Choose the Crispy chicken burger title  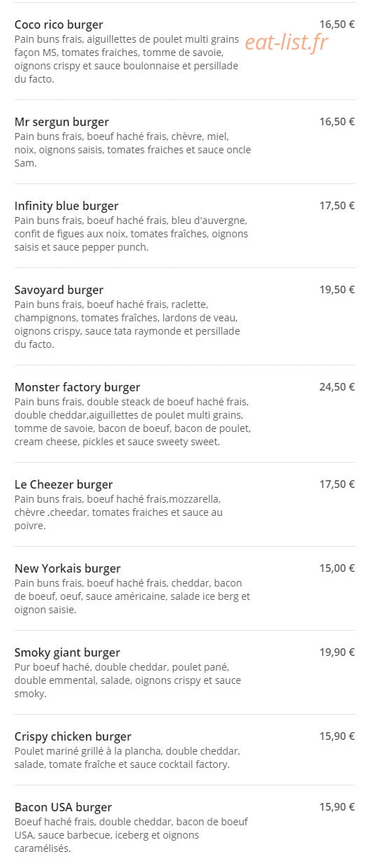tap(73, 736)
